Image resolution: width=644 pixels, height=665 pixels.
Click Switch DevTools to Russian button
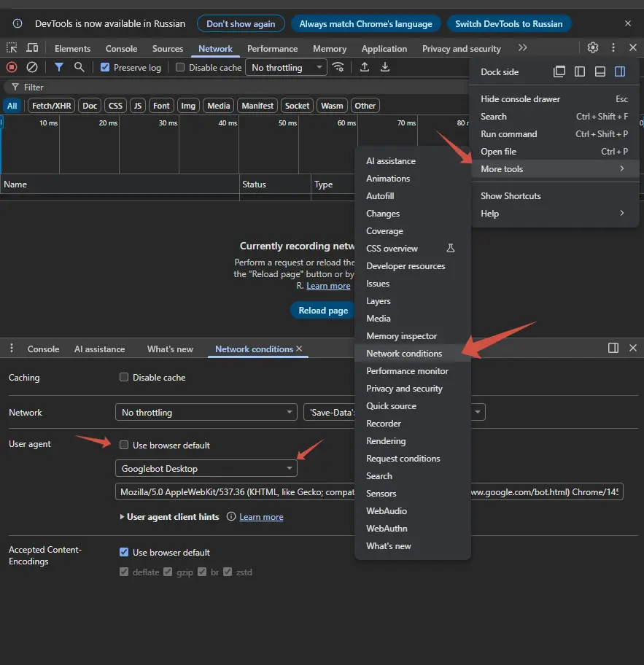508,24
